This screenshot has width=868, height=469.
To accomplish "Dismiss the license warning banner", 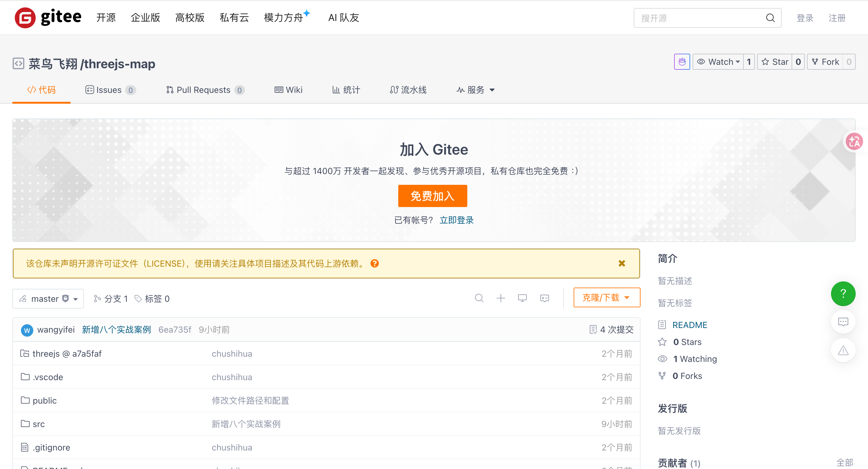I will 622,264.
